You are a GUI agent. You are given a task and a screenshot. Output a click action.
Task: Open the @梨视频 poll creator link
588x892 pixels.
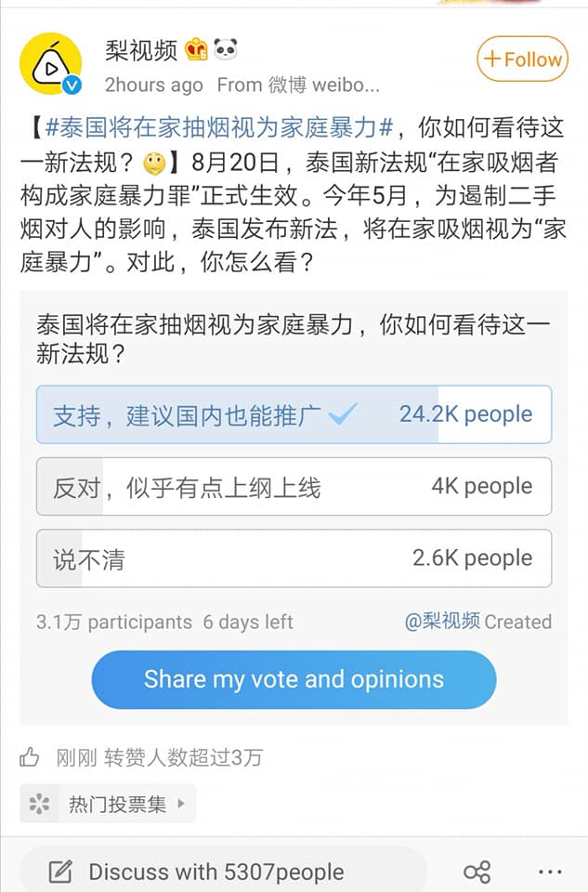pyautogui.click(x=442, y=622)
